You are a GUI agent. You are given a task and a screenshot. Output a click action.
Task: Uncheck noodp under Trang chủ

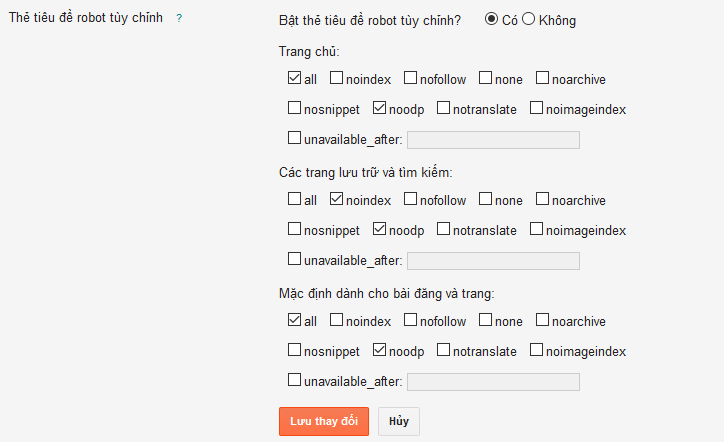pos(379,108)
